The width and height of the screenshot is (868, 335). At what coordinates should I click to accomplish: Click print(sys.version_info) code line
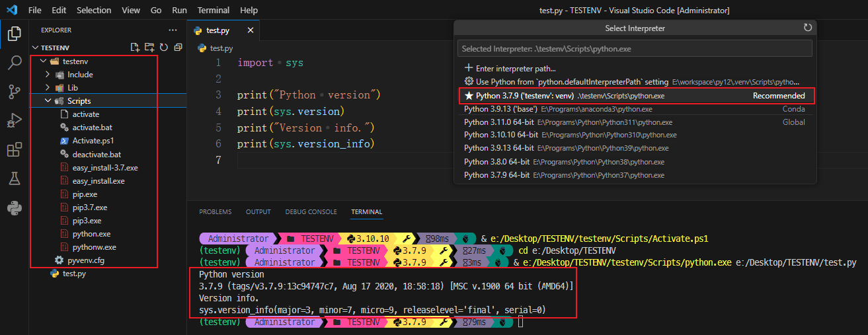pyautogui.click(x=305, y=144)
